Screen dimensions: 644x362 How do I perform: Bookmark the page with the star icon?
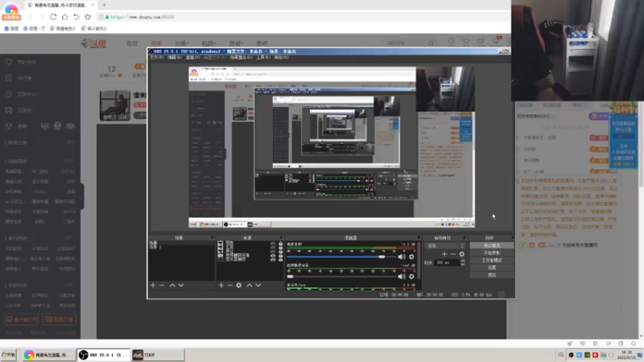click(88, 17)
